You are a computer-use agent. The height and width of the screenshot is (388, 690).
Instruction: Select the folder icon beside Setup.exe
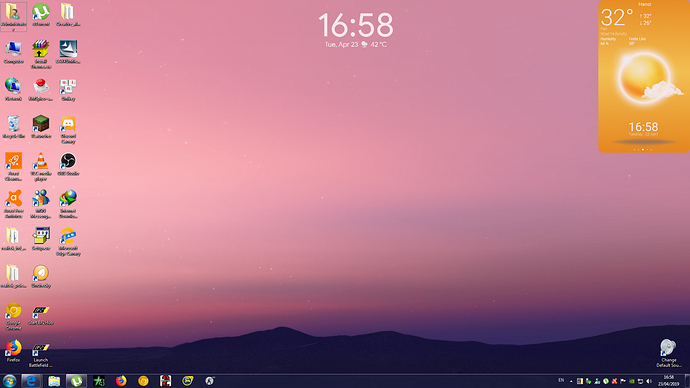tap(13, 239)
